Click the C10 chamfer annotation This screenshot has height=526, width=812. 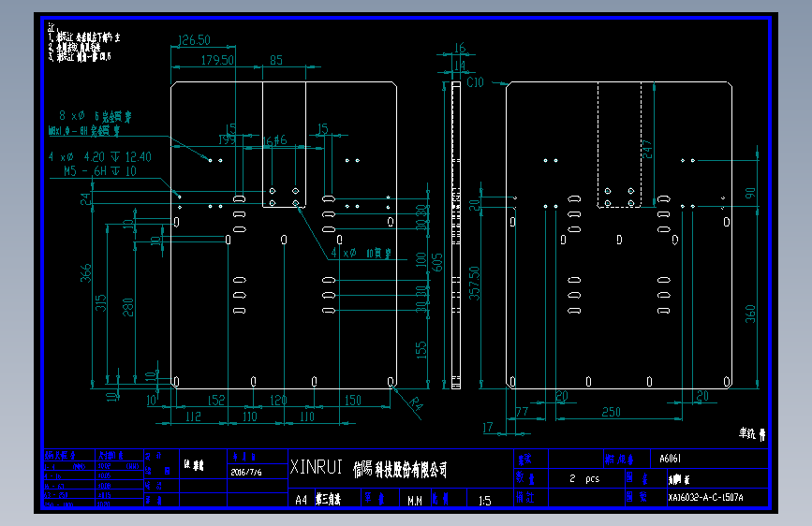coord(475,82)
